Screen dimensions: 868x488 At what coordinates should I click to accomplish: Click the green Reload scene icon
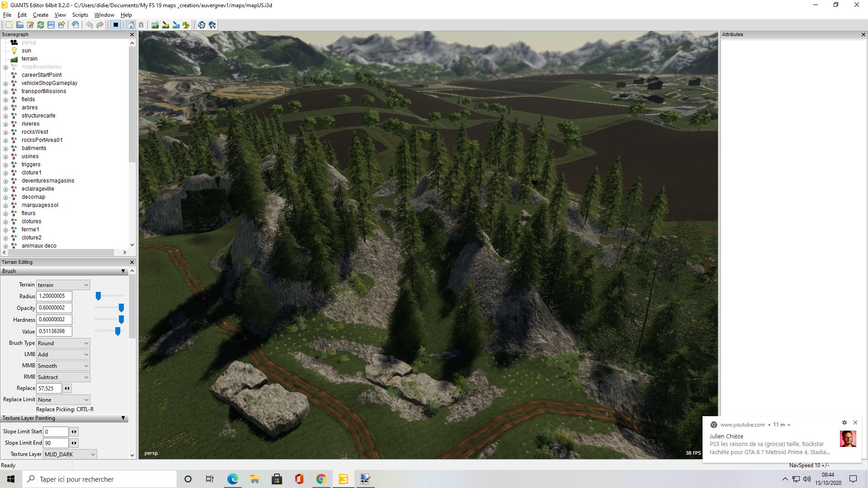pyautogui.click(x=41, y=25)
